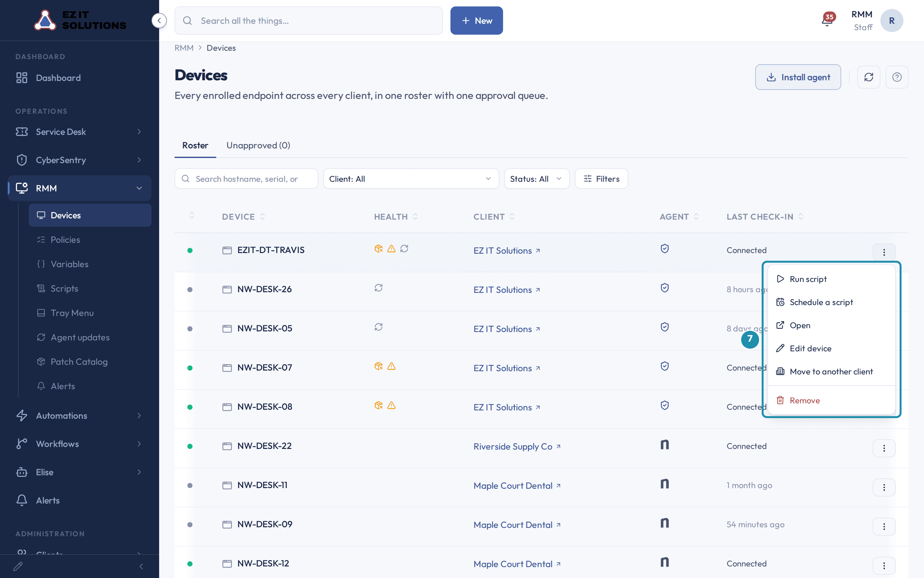The height and width of the screenshot is (578, 924).
Task: Open the Dashboard sidebar item
Action: tap(80, 78)
